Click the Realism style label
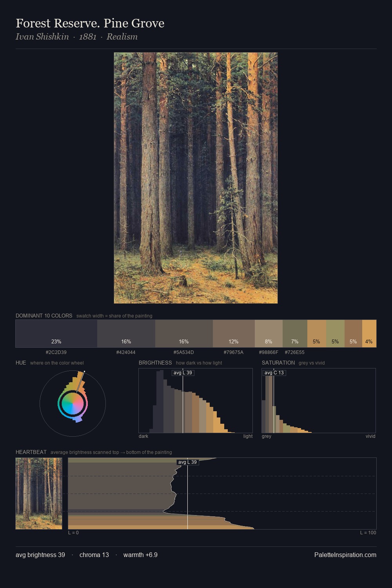This screenshot has height=588, width=392. click(x=122, y=36)
